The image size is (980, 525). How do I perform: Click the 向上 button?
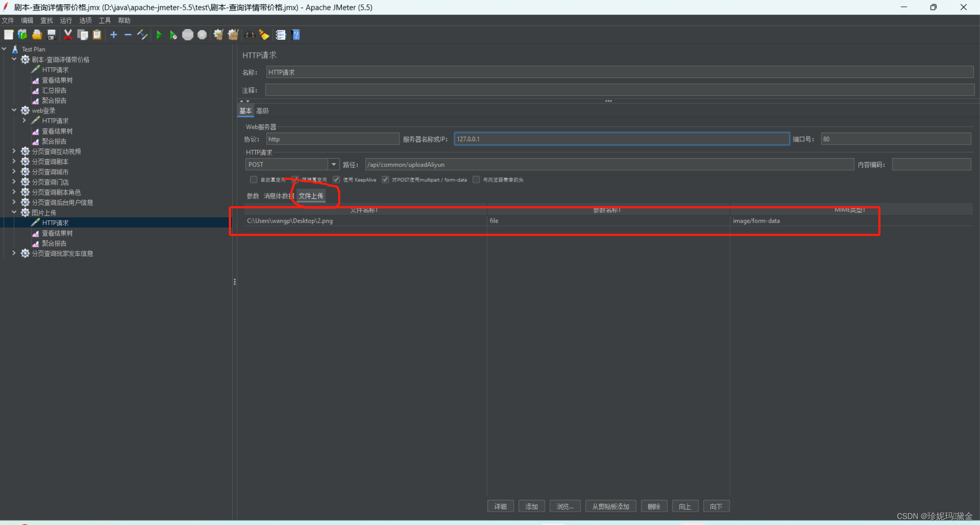pos(685,507)
